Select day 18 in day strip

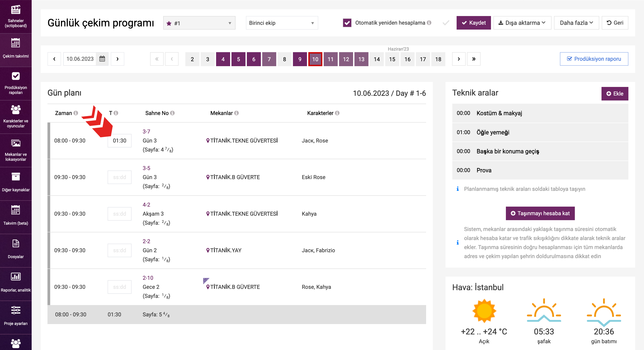point(438,59)
